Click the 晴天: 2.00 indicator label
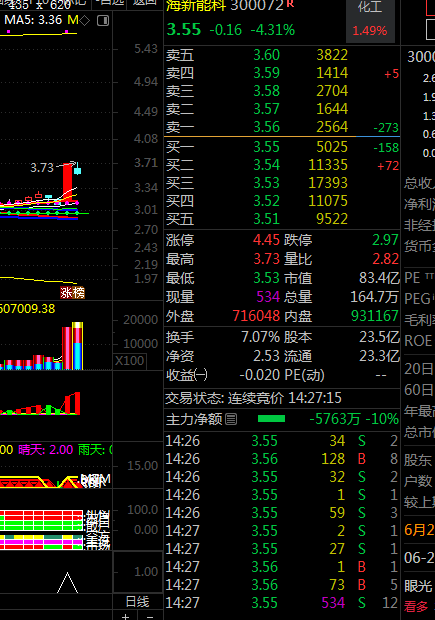Viewport: 435px width, 620px height. (45, 450)
